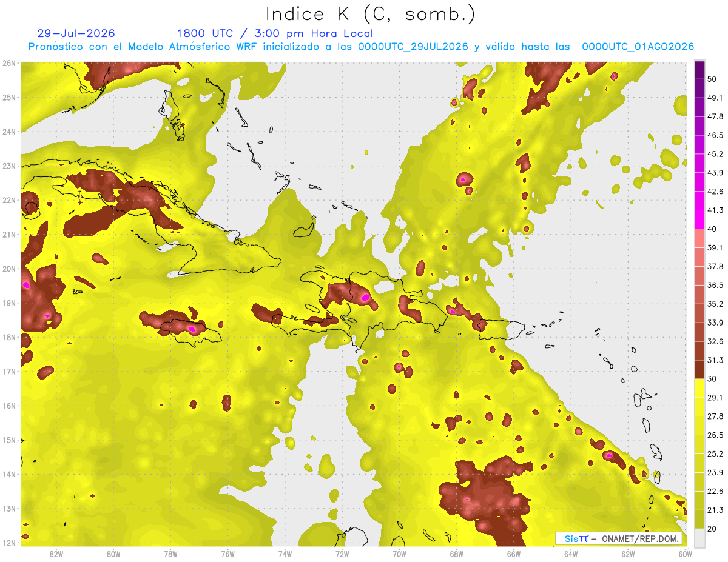The image size is (728, 562).
Task: Click the color scale value "22.6"
Action: [715, 491]
